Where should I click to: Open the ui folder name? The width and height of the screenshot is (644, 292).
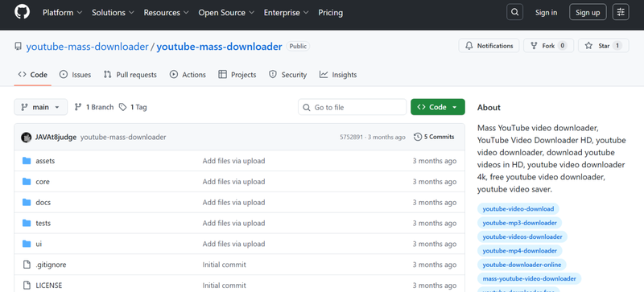click(x=39, y=244)
